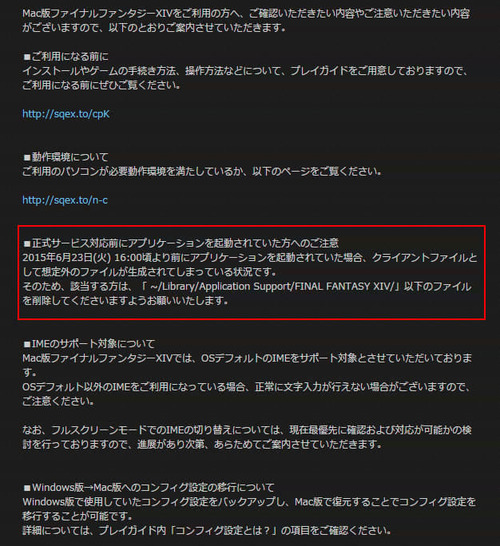The image size is (500, 546).
Task: Click the paragraph starting なお、フルスクリーンモード
Action: click(247, 437)
